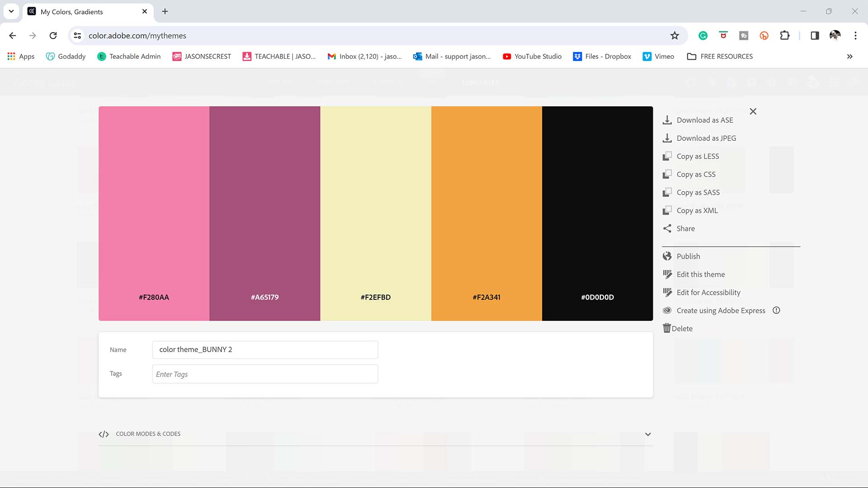
Task: Bookmark this page with the star
Action: click(x=675, y=36)
